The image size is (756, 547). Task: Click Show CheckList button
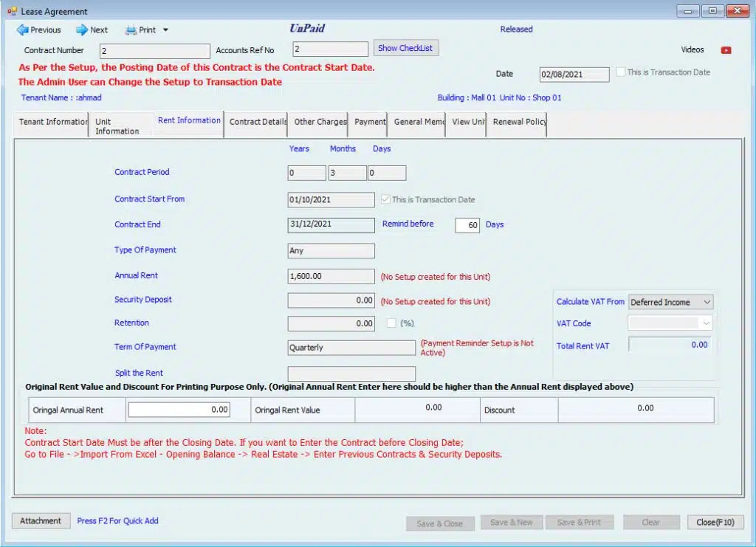405,48
